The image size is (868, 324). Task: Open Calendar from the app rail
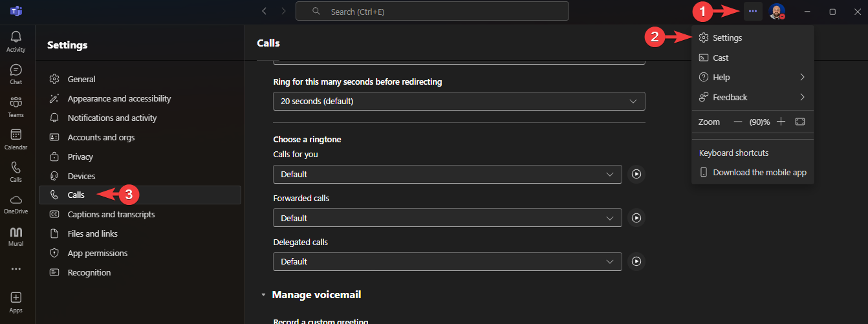[x=16, y=139]
